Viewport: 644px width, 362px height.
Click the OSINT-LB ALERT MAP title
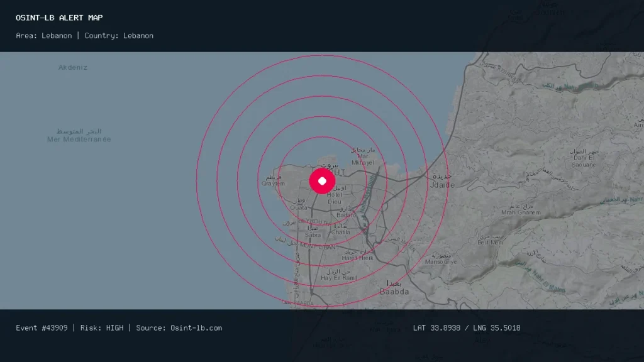(x=59, y=18)
